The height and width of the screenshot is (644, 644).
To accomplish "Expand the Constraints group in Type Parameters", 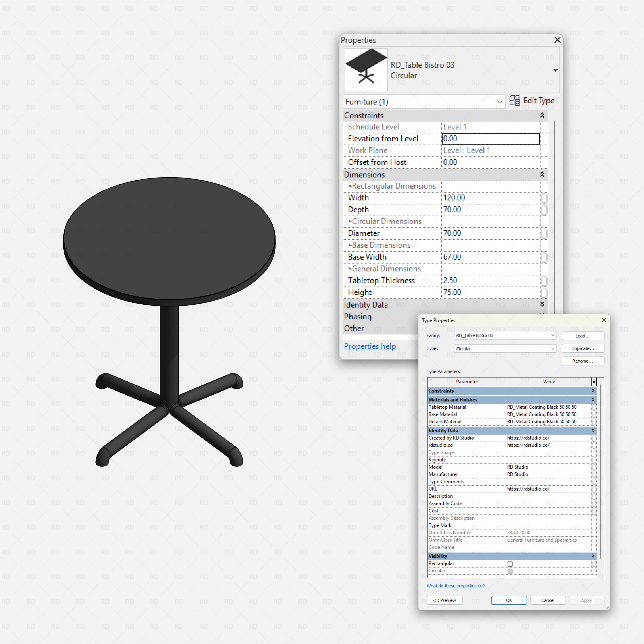I will pyautogui.click(x=593, y=391).
